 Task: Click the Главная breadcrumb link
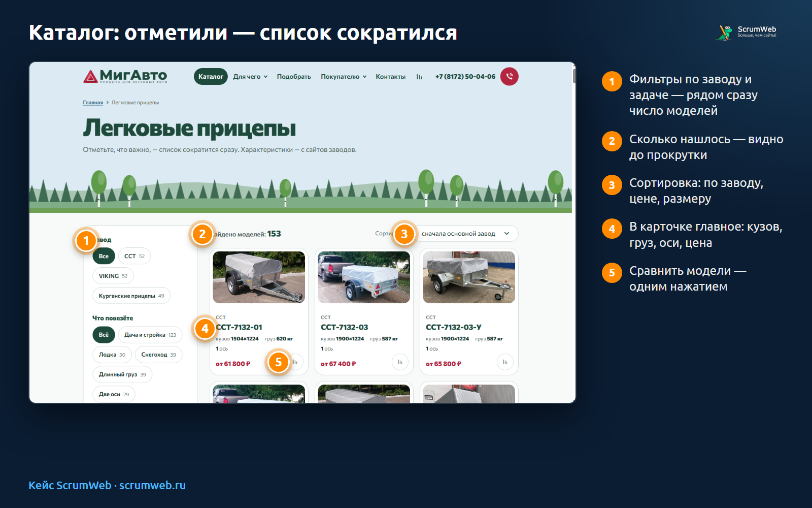(x=93, y=103)
